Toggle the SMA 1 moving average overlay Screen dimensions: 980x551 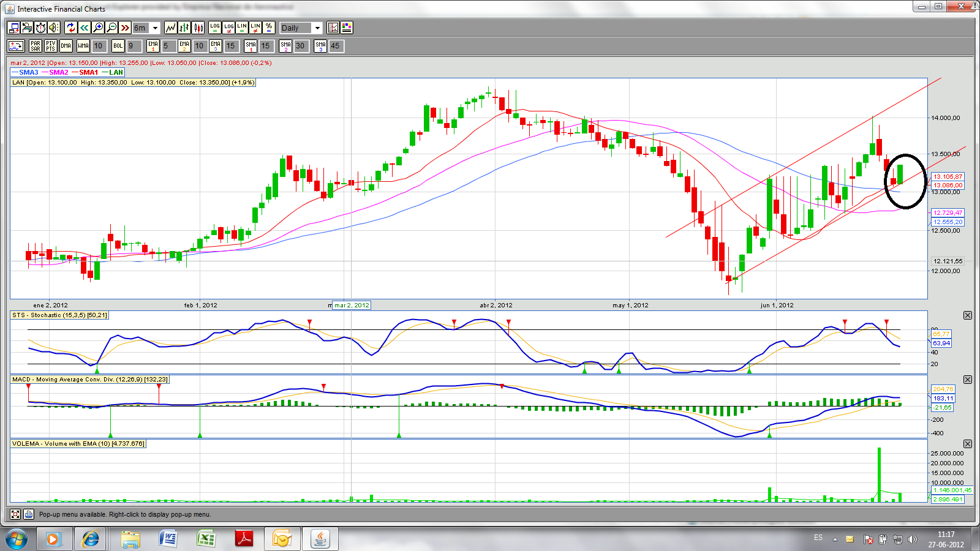pyautogui.click(x=251, y=46)
